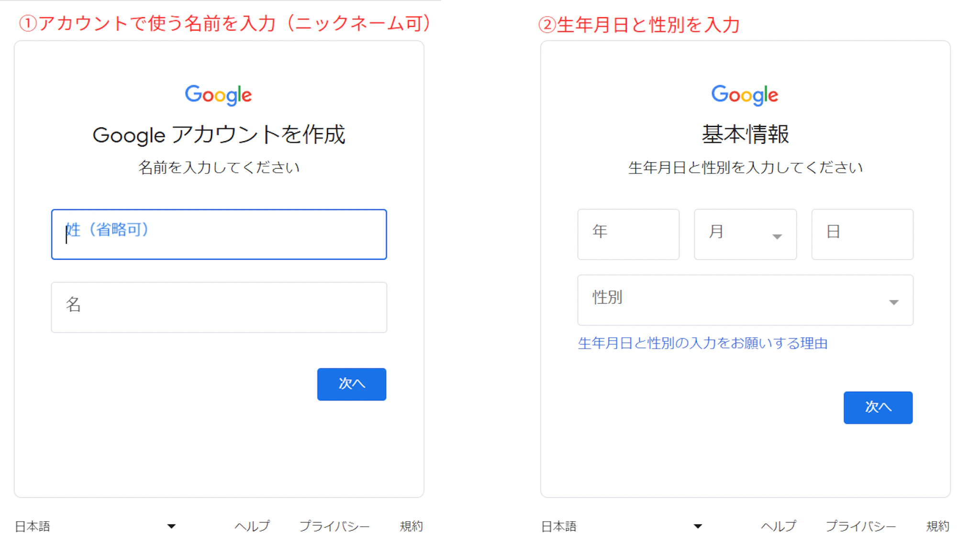
Task: Expand the 性別 (gender) dropdown
Action: [745, 300]
